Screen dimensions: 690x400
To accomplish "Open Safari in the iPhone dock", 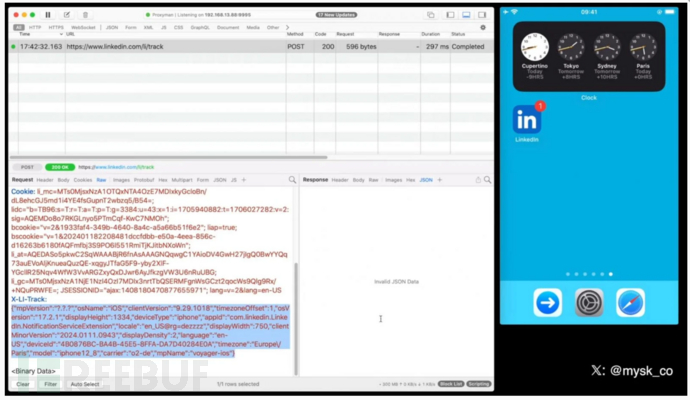I will (630, 303).
